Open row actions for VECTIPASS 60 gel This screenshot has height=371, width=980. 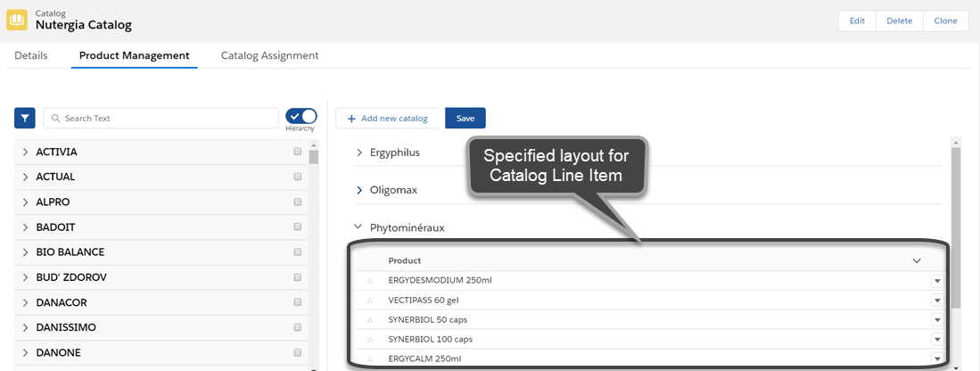coord(937,301)
